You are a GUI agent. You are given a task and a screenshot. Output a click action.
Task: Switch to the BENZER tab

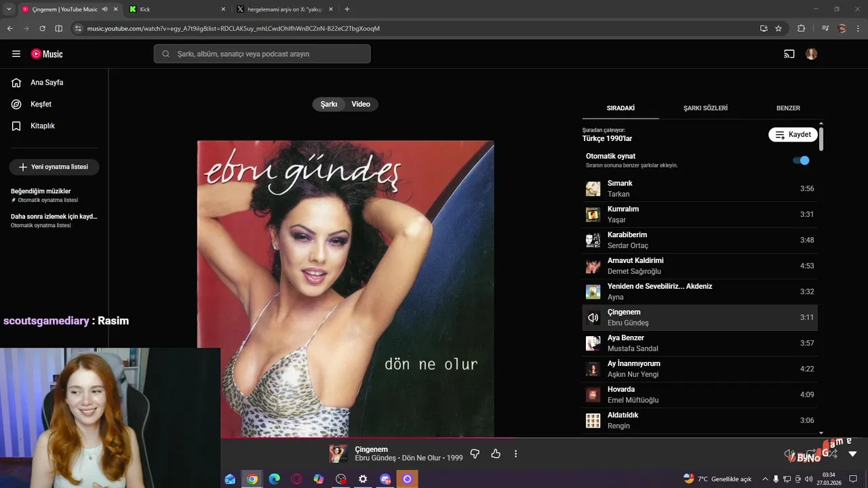pos(788,108)
